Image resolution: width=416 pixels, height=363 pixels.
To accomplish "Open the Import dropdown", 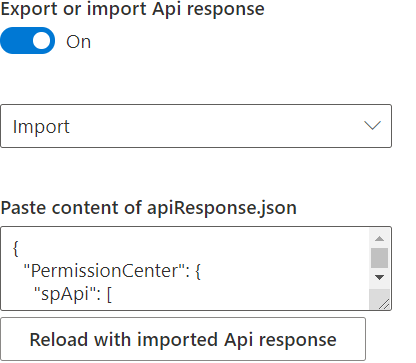I will pyautogui.click(x=196, y=126).
